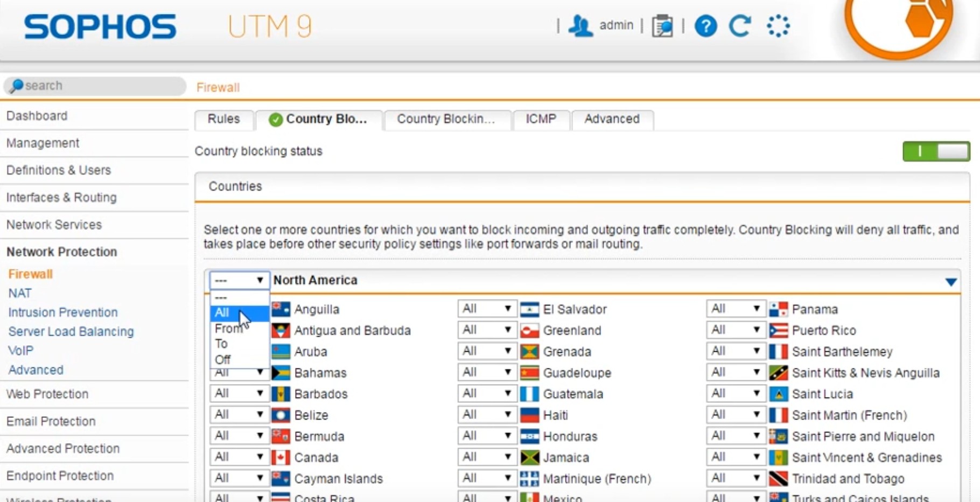Click the Canada flag icon

(x=281, y=457)
